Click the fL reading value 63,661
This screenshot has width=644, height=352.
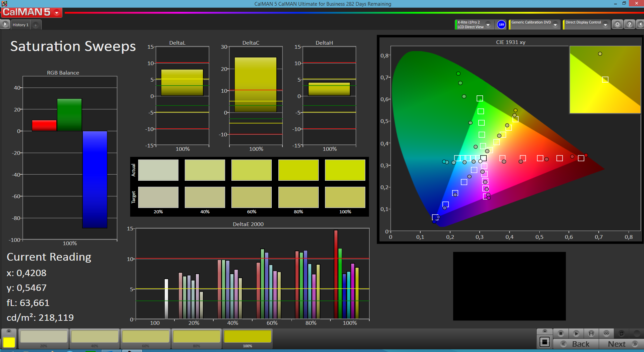coord(35,303)
